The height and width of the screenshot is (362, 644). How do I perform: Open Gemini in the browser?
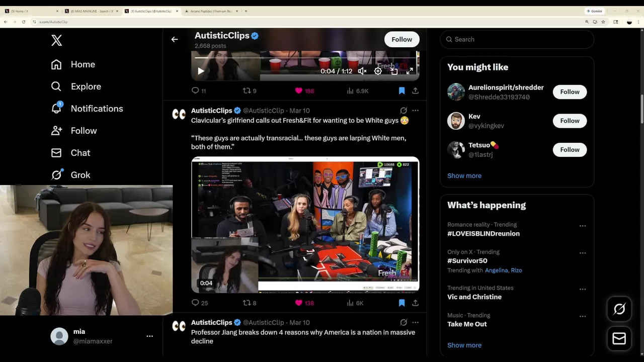coord(594,11)
